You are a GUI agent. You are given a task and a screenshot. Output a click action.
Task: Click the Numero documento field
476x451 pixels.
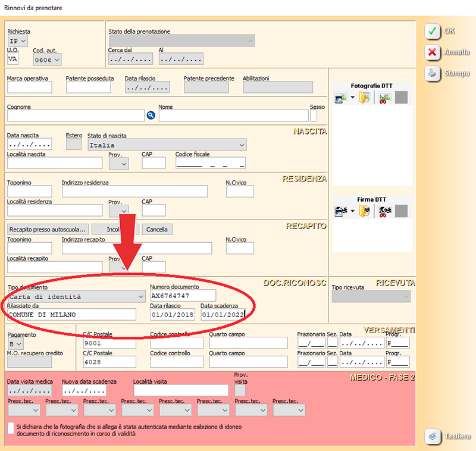coord(183,296)
